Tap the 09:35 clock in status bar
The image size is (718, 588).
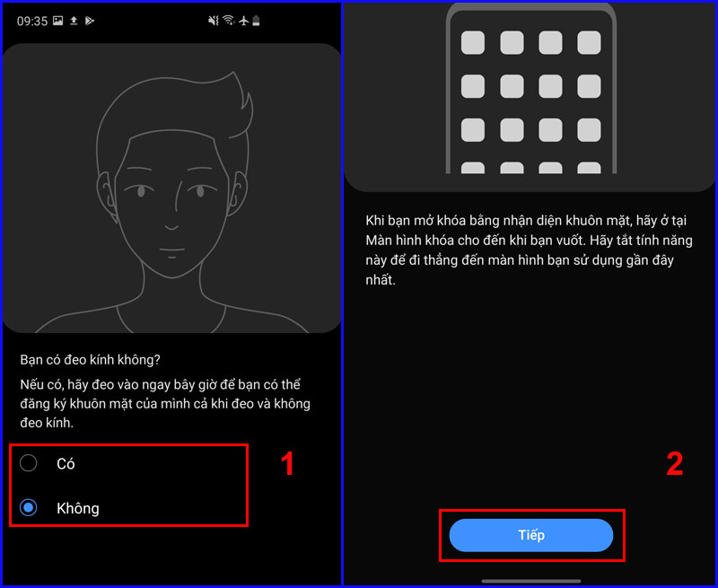(32, 21)
